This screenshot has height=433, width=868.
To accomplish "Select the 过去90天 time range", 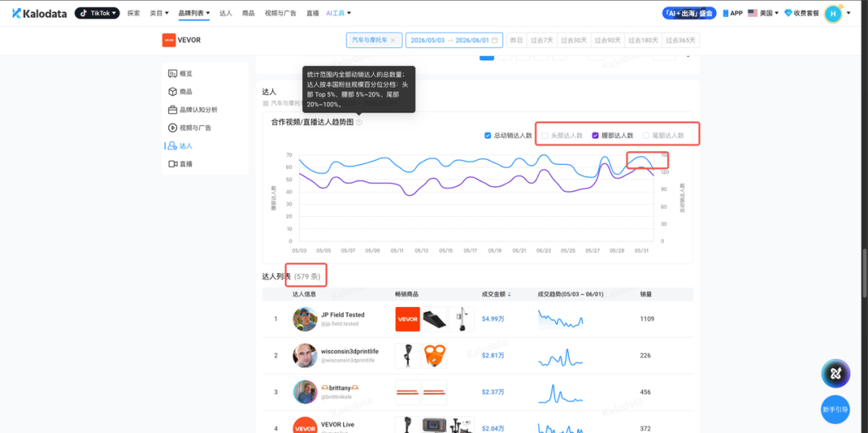I will click(607, 40).
